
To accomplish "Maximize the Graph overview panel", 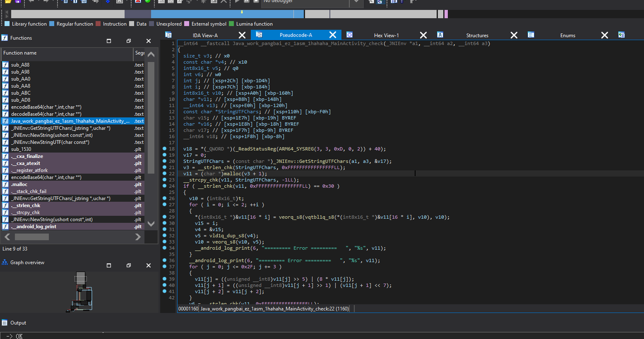I will (108, 265).
